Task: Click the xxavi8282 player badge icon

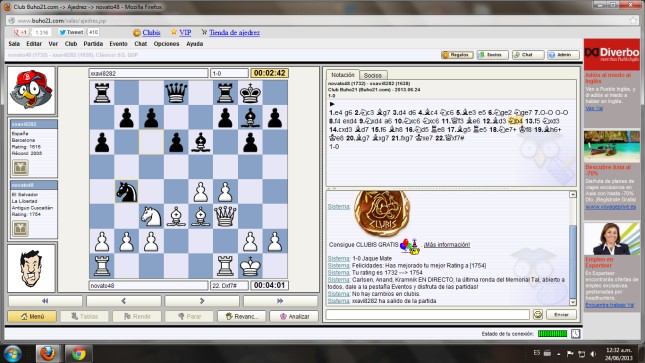Action: [20, 168]
